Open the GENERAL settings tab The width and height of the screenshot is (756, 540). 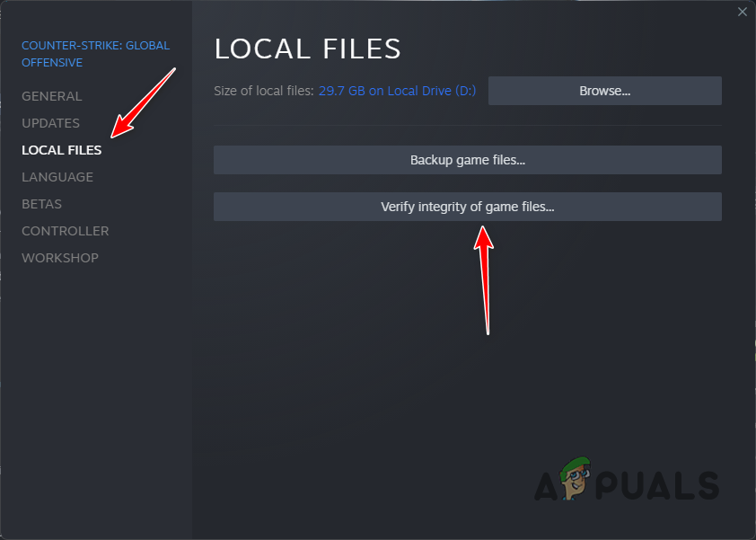point(51,96)
